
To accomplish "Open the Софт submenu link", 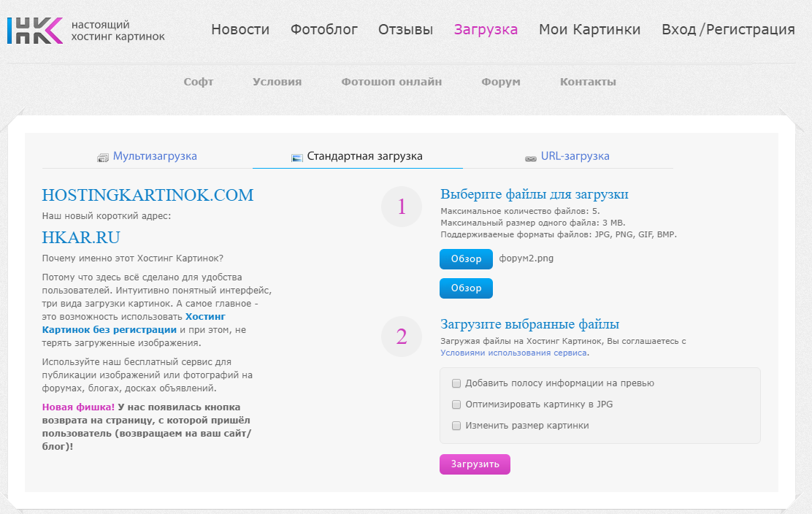I will point(199,82).
